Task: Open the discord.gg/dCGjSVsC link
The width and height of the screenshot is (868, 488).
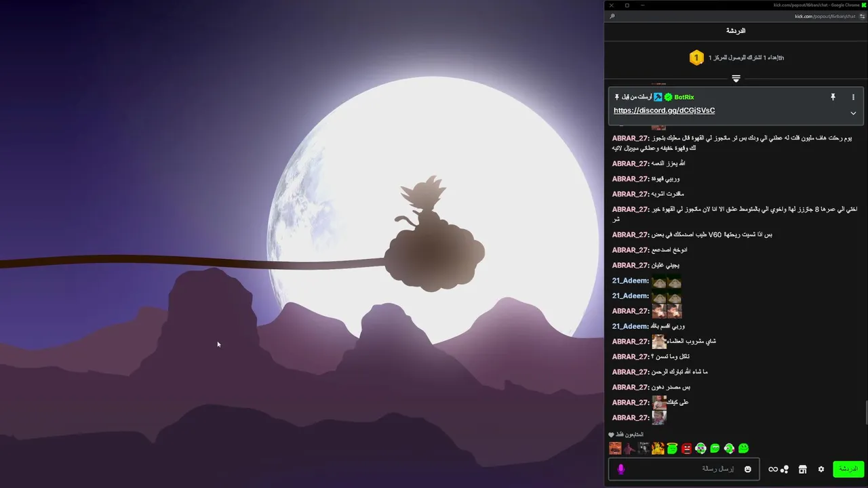Action: (664, 110)
